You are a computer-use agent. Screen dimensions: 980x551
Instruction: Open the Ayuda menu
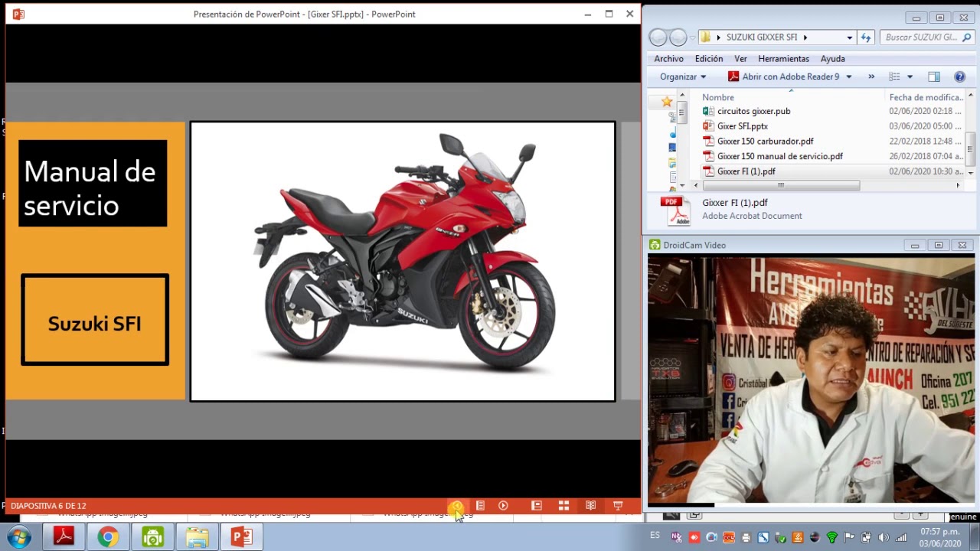pos(832,59)
